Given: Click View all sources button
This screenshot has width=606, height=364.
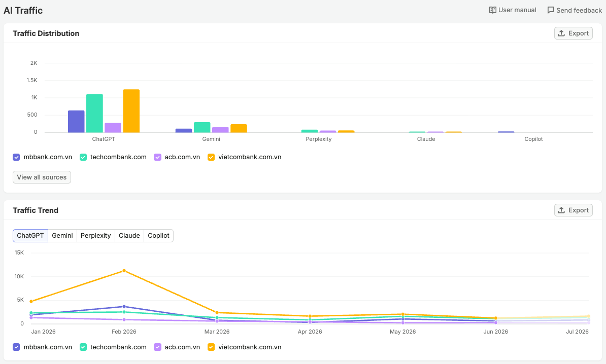Looking at the screenshot, I should [42, 177].
